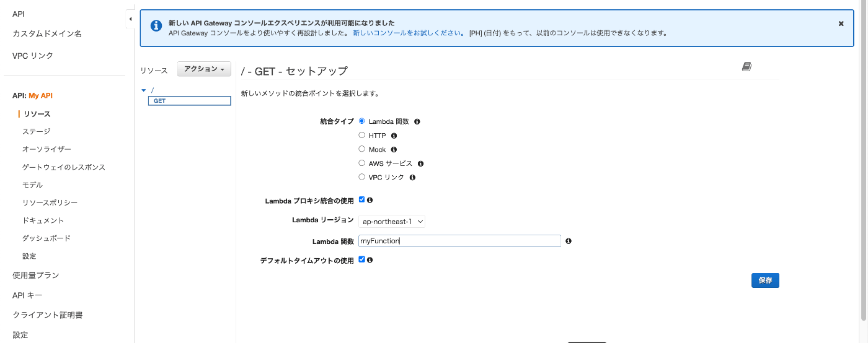This screenshot has width=868, height=343.
Task: Show info for Lambda プロキシ統合の使用
Action: point(370,200)
